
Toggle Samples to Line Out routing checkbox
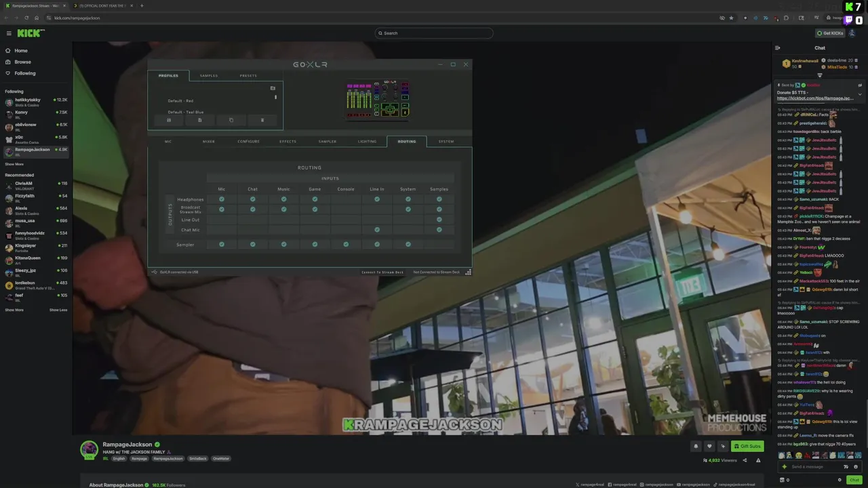pyautogui.click(x=439, y=220)
